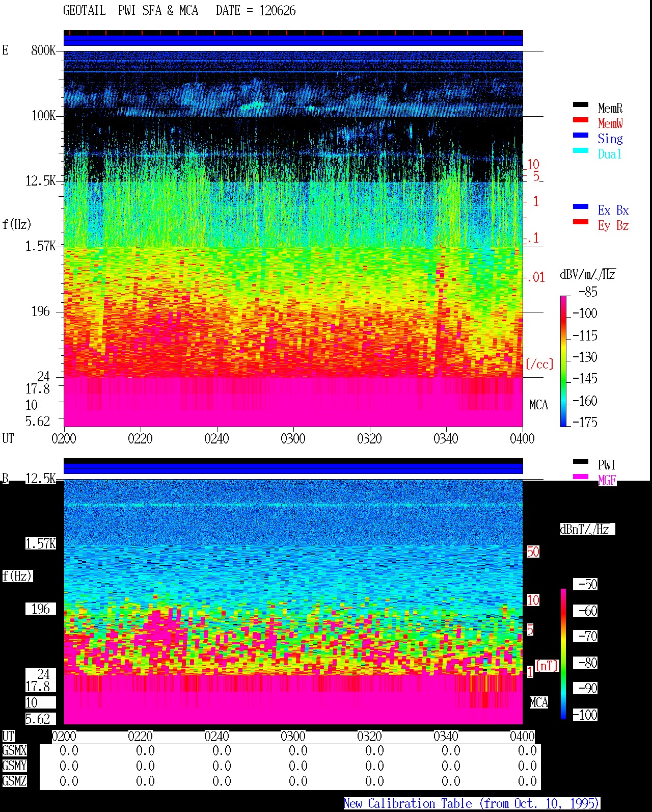Viewport: 652px width, 812px height.
Task: Click the blue Ex Bx legend swatch
Action: pos(580,207)
